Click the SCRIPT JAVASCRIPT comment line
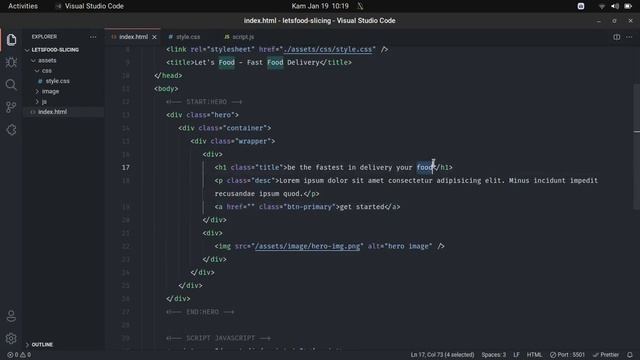The image size is (640, 360). click(218, 338)
